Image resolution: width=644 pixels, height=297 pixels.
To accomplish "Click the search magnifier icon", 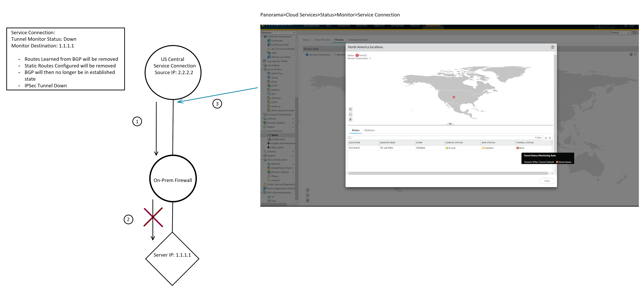I will [350, 138].
